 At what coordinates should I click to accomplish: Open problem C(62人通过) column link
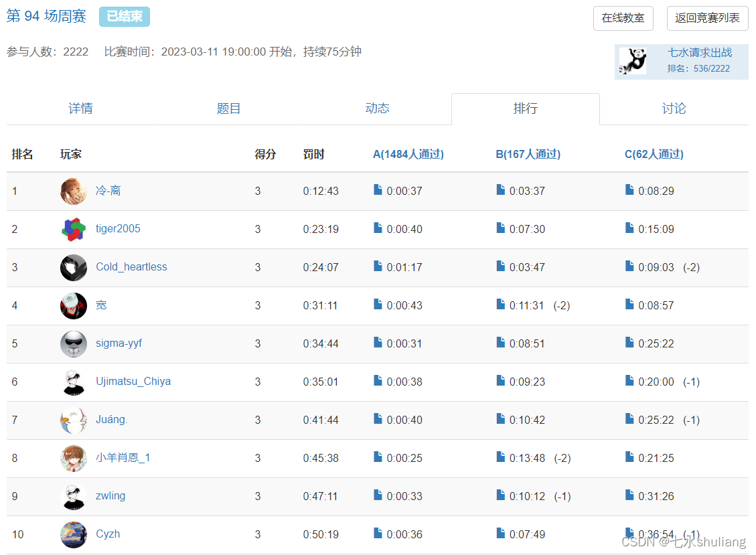(x=654, y=154)
